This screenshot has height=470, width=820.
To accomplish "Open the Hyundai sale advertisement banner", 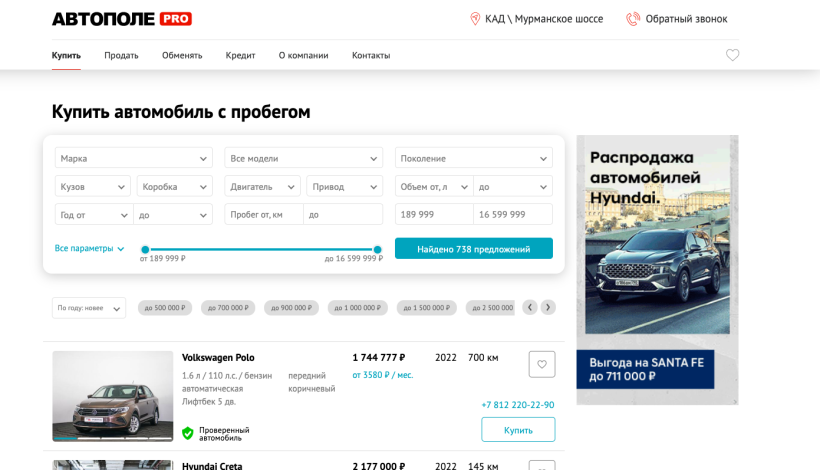I will [x=657, y=270].
